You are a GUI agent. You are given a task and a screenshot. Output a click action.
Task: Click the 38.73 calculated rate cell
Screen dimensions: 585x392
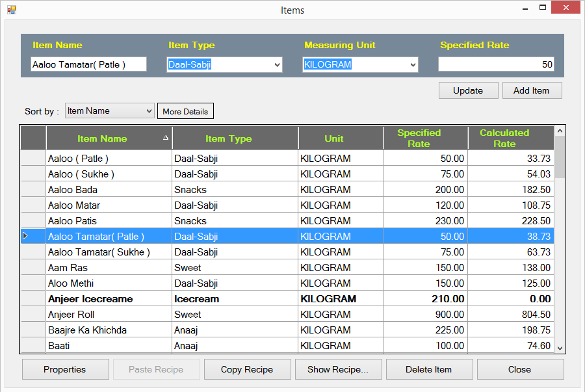click(511, 237)
